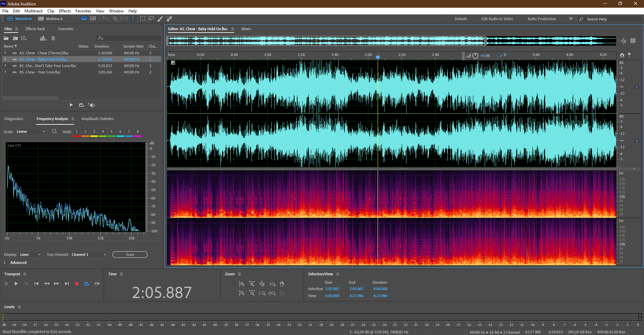Click the Import File icon

tap(15, 38)
